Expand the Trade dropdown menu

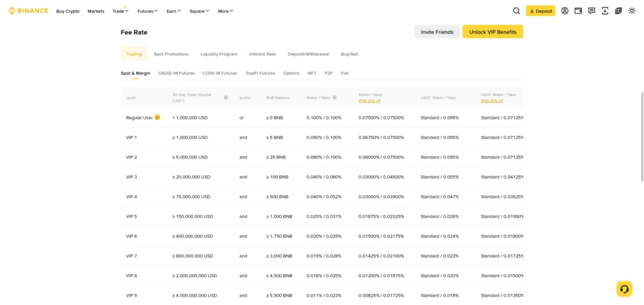(121, 11)
